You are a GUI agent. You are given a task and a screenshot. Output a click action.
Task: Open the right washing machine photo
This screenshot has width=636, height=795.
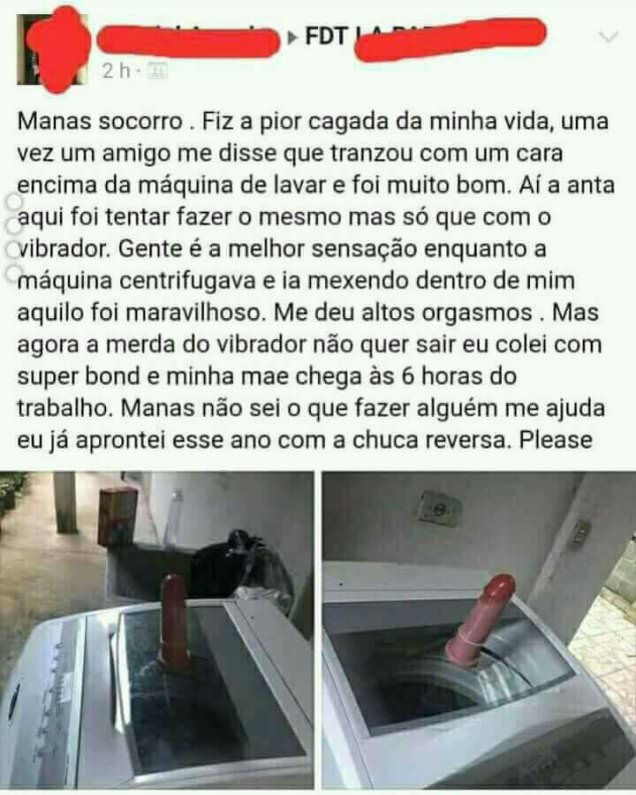tap(479, 630)
